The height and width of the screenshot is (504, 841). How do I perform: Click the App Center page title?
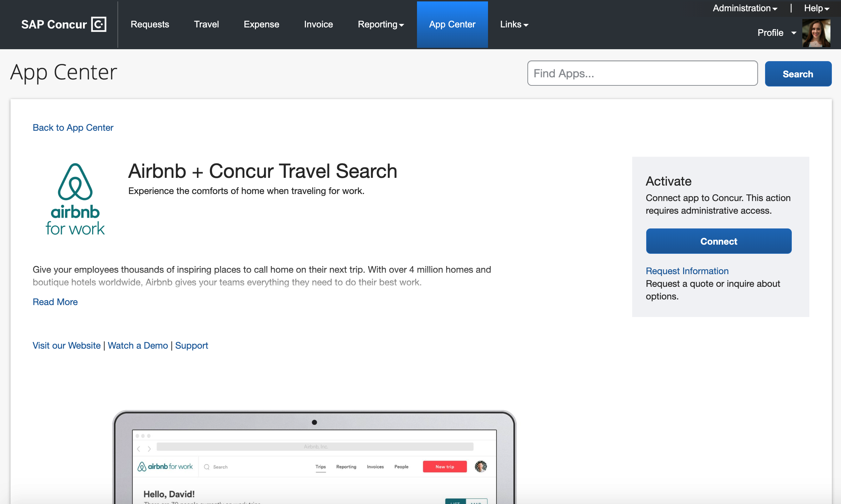64,73
